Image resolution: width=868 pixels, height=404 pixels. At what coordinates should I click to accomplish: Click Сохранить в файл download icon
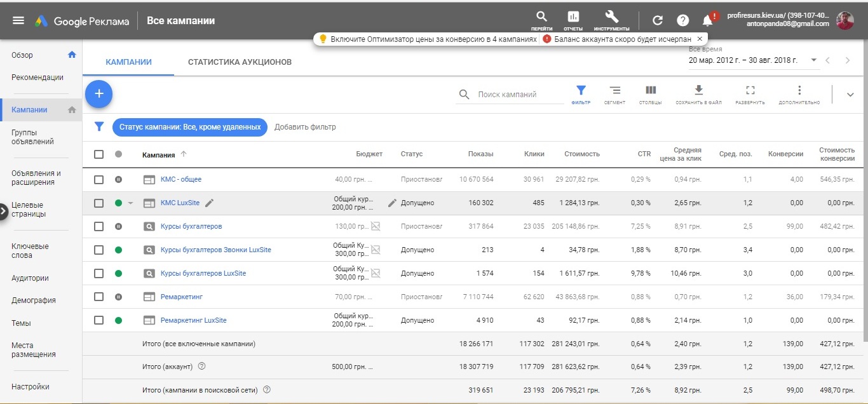tap(698, 95)
